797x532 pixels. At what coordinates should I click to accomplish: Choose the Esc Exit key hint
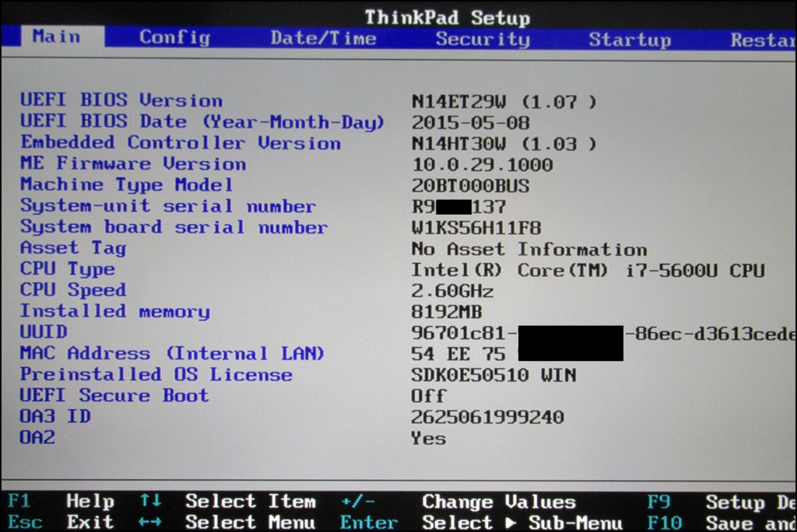pyautogui.click(x=61, y=522)
